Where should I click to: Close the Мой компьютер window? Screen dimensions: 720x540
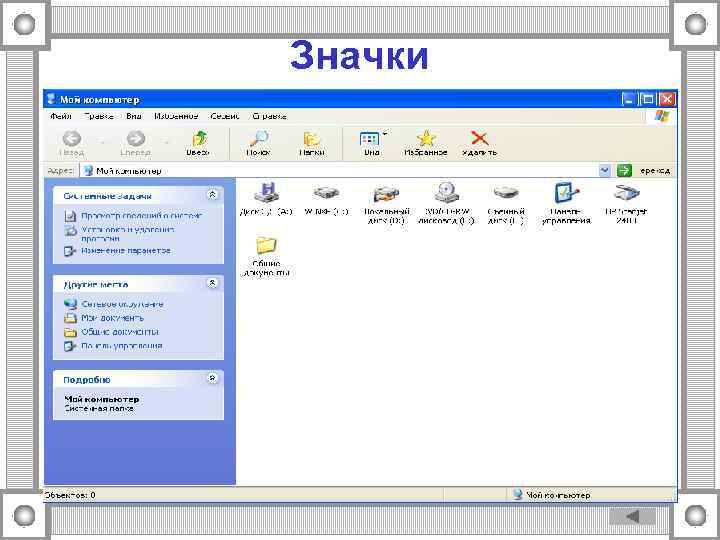point(667,99)
